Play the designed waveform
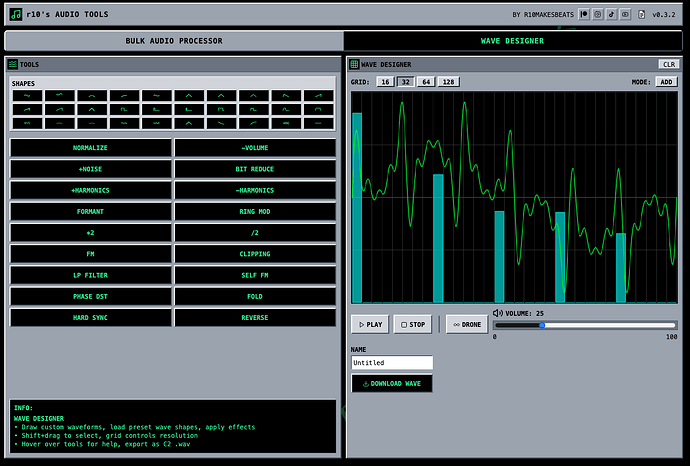690x466 pixels. coord(370,324)
